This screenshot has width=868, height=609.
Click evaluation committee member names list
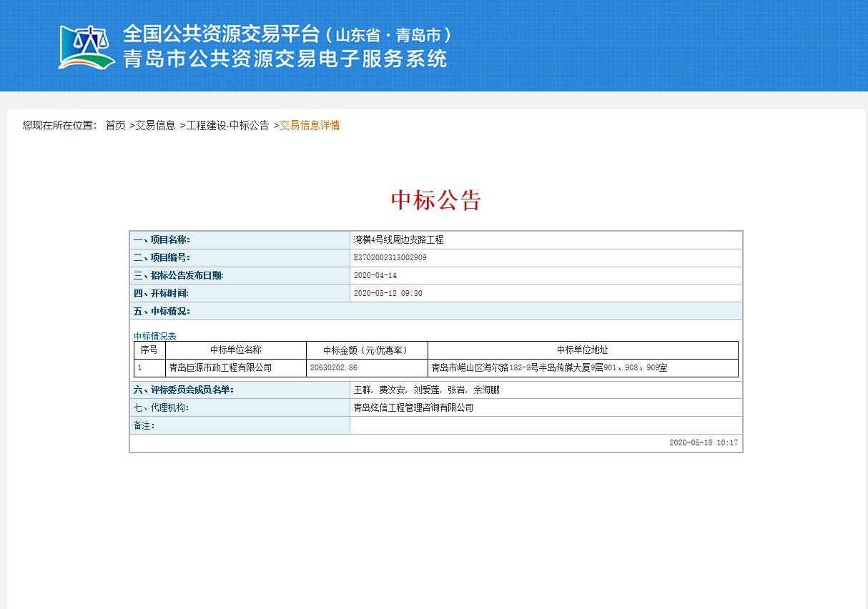(x=426, y=390)
